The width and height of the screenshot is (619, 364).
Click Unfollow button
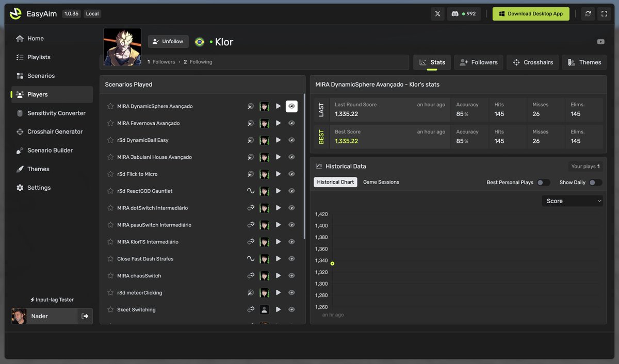click(x=168, y=42)
